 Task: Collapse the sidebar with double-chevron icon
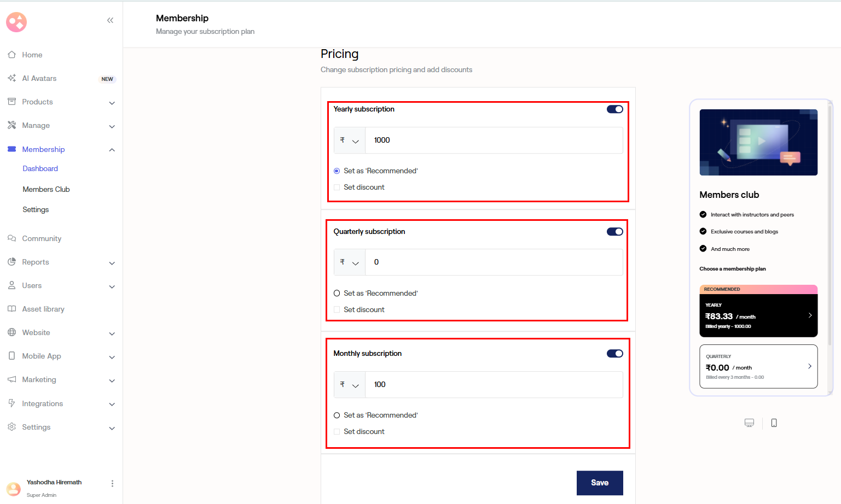point(110,20)
